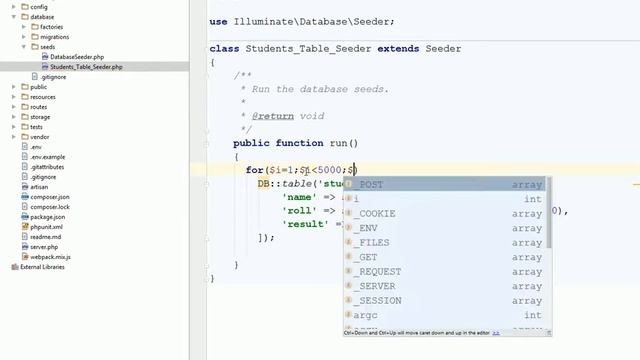Expand the config folder arrow

click(x=14, y=7)
